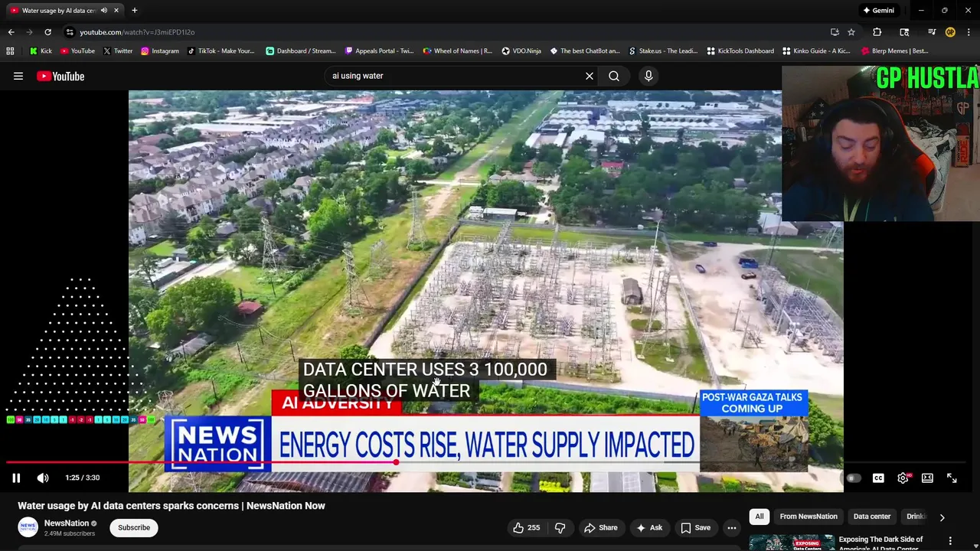Save the video to a playlist
This screenshot has width=980, height=551.
coord(695,527)
